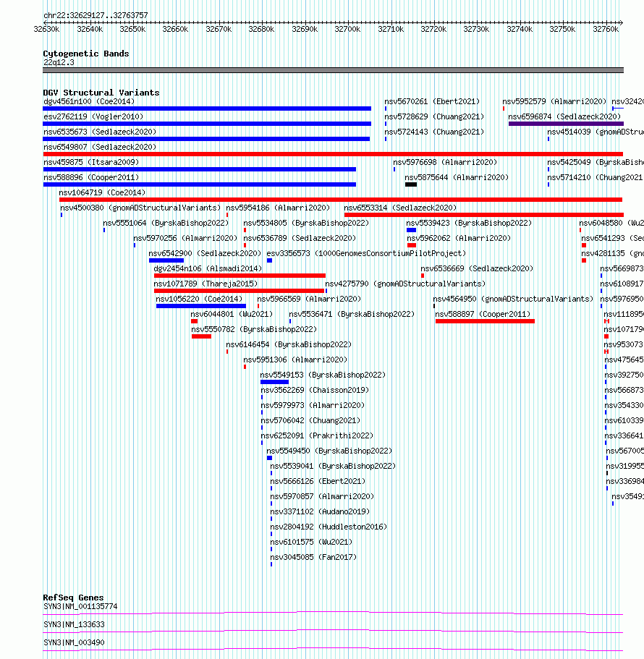
Task: Select nsv1071789 (Thareja2015) label
Action: (x=206, y=284)
